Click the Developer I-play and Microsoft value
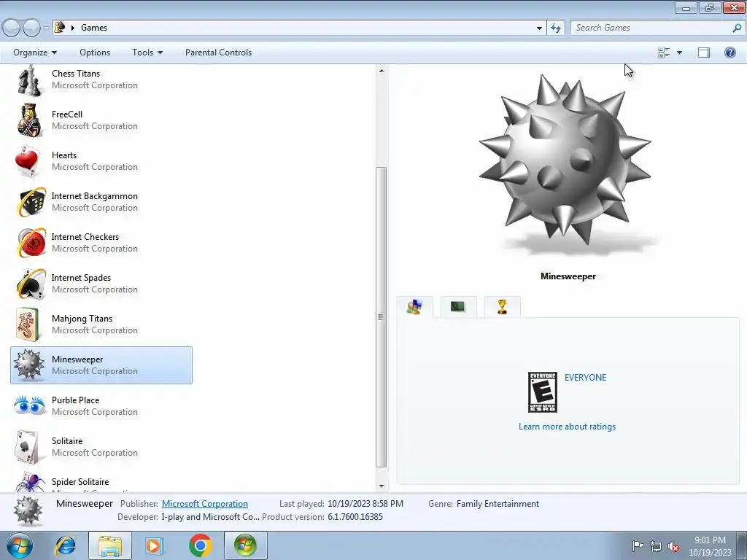The width and height of the screenshot is (747, 560). [211, 517]
